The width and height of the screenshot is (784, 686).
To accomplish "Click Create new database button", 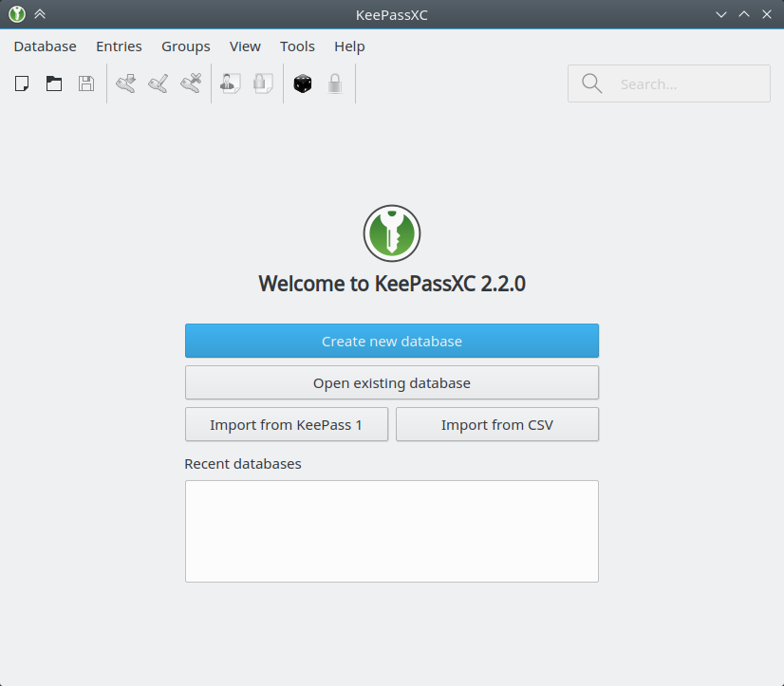I will coord(391,341).
